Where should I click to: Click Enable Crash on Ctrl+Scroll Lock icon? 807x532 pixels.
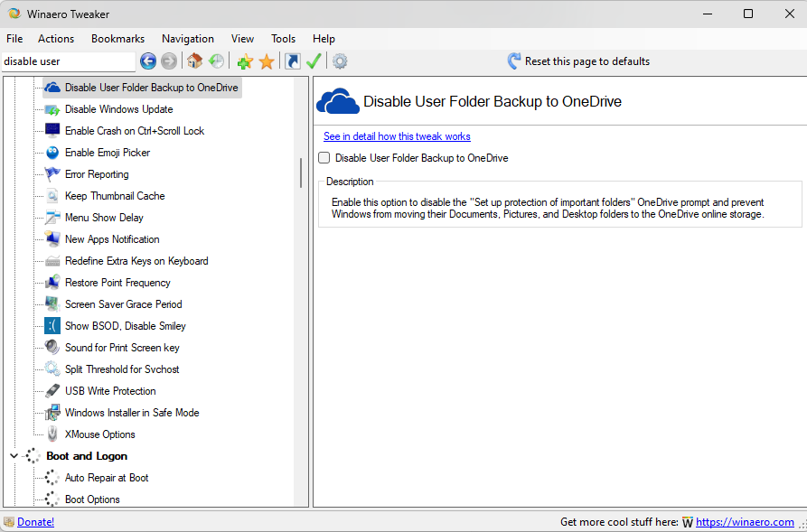[x=52, y=131]
